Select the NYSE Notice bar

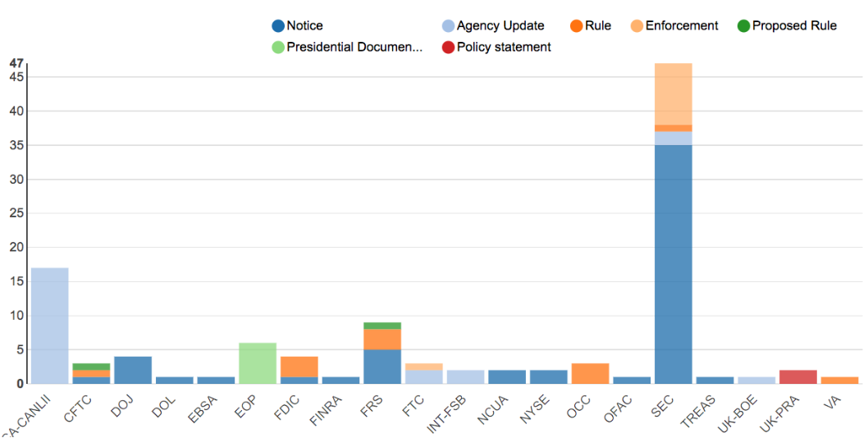point(549,376)
